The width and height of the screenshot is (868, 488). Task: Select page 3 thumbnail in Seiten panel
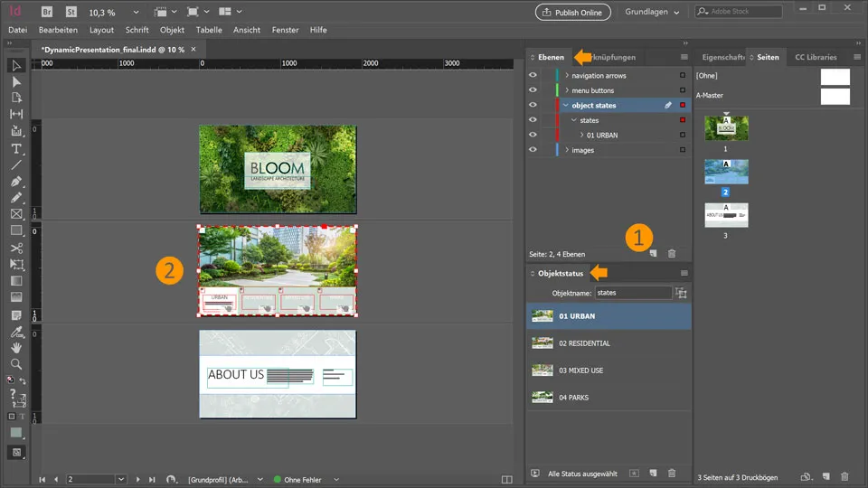tap(726, 215)
